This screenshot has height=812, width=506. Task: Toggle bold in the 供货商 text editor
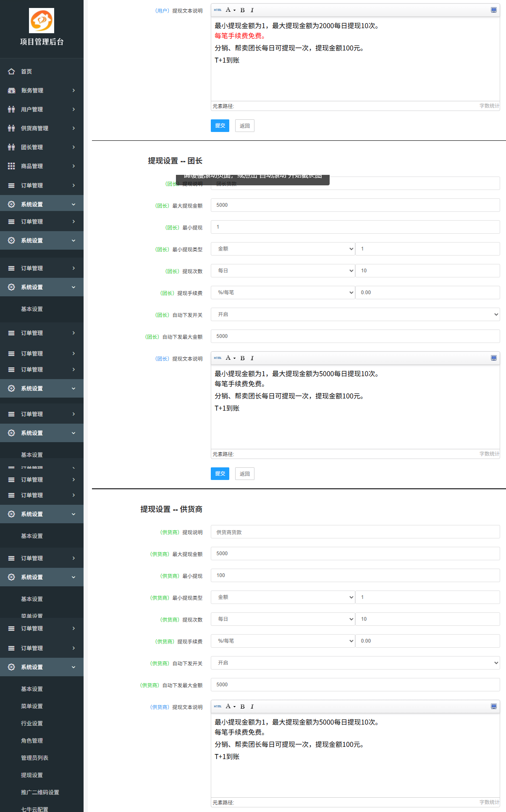pos(242,707)
